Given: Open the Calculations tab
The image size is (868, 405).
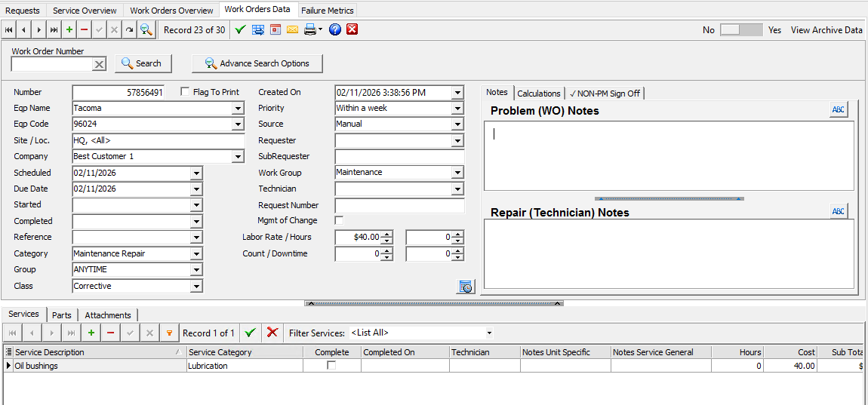Looking at the screenshot, I should click(539, 94).
